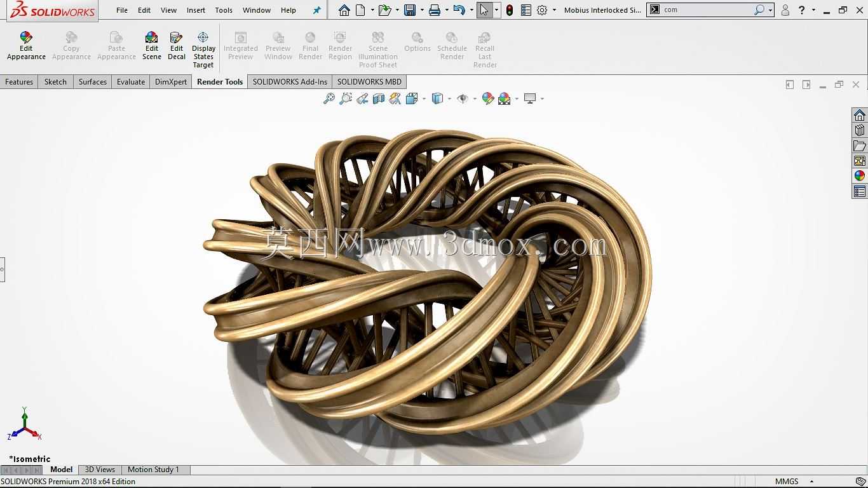
Task: Switch to the Sketch tab
Action: tap(55, 82)
